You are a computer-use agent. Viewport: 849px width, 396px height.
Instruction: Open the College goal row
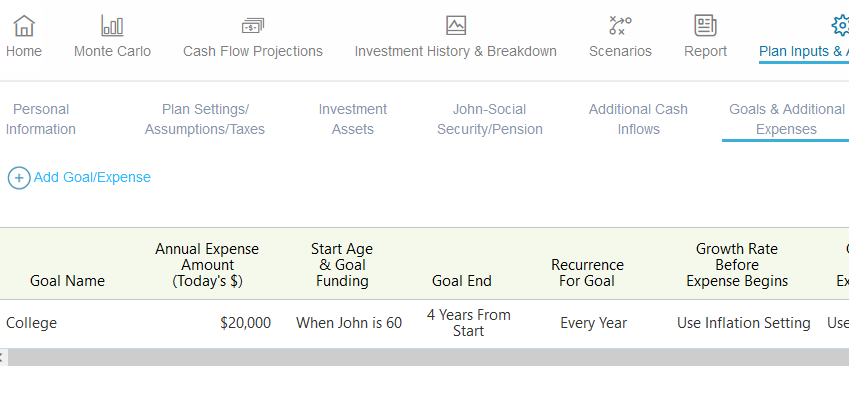(424, 323)
